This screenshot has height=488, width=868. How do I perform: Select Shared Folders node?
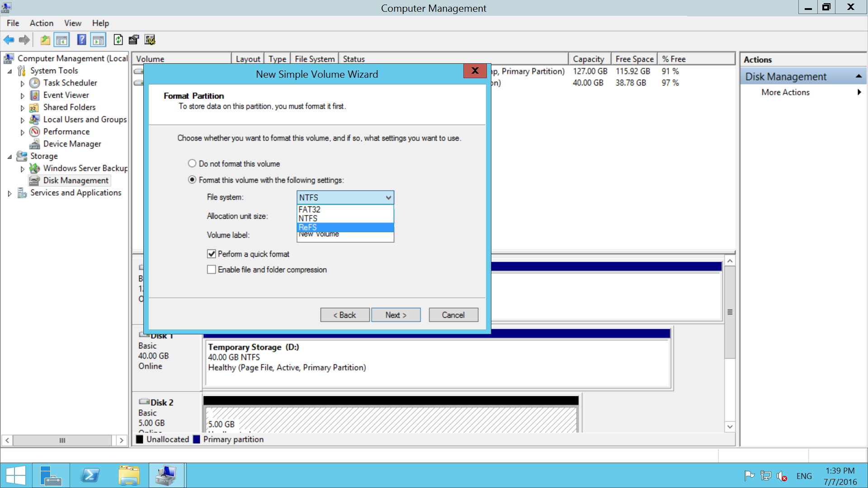[x=69, y=107]
